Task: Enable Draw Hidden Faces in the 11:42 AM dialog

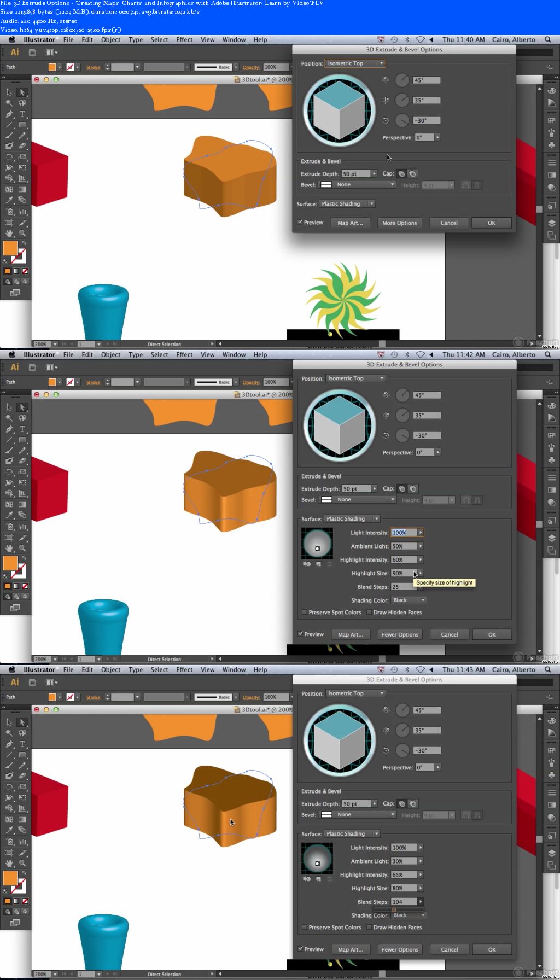Action: pyautogui.click(x=369, y=612)
